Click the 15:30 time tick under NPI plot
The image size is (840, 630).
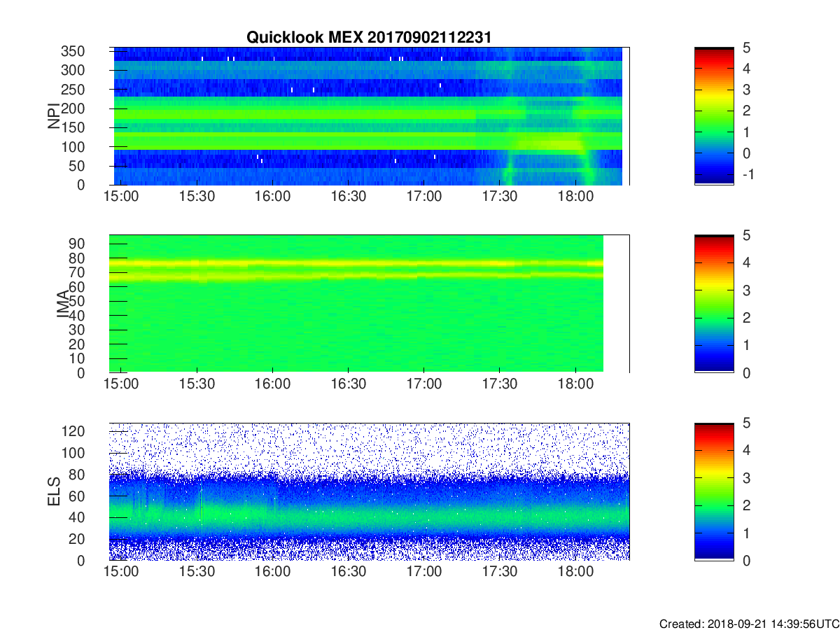click(197, 198)
